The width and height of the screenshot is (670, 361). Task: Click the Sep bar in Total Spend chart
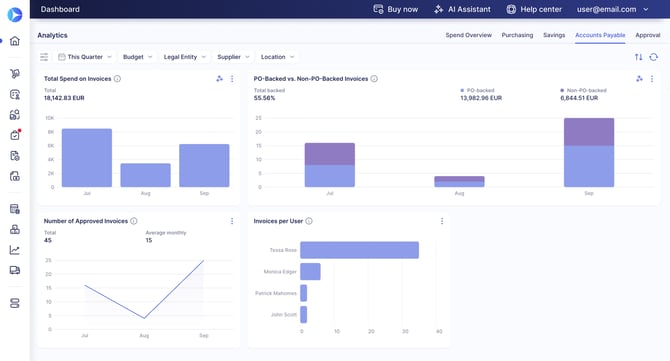click(x=204, y=165)
